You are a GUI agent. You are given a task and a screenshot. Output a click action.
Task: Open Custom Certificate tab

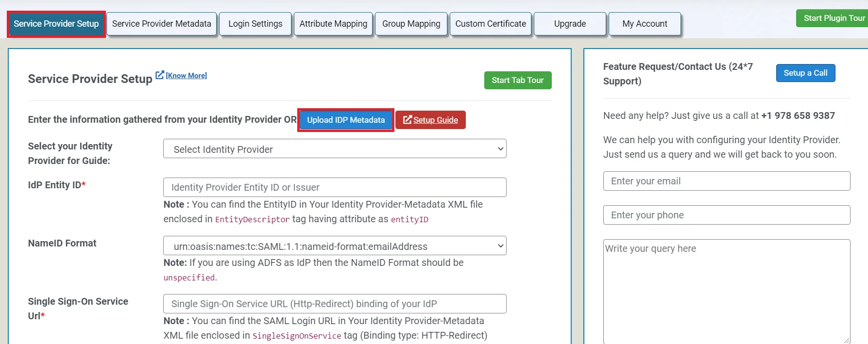pyautogui.click(x=491, y=24)
